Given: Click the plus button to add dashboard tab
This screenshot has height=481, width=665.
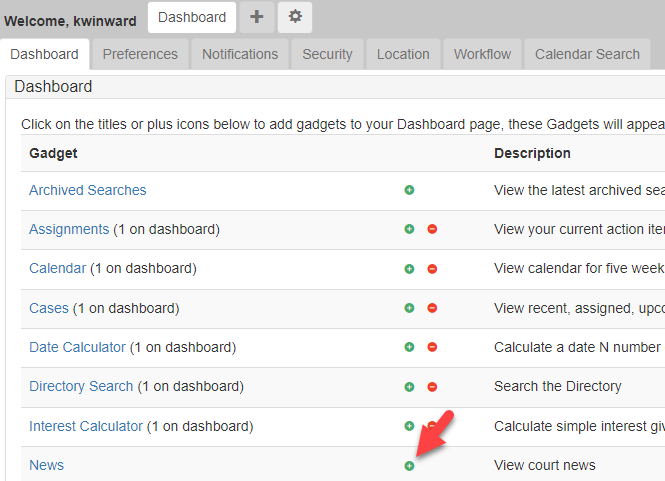Looking at the screenshot, I should pos(257,17).
